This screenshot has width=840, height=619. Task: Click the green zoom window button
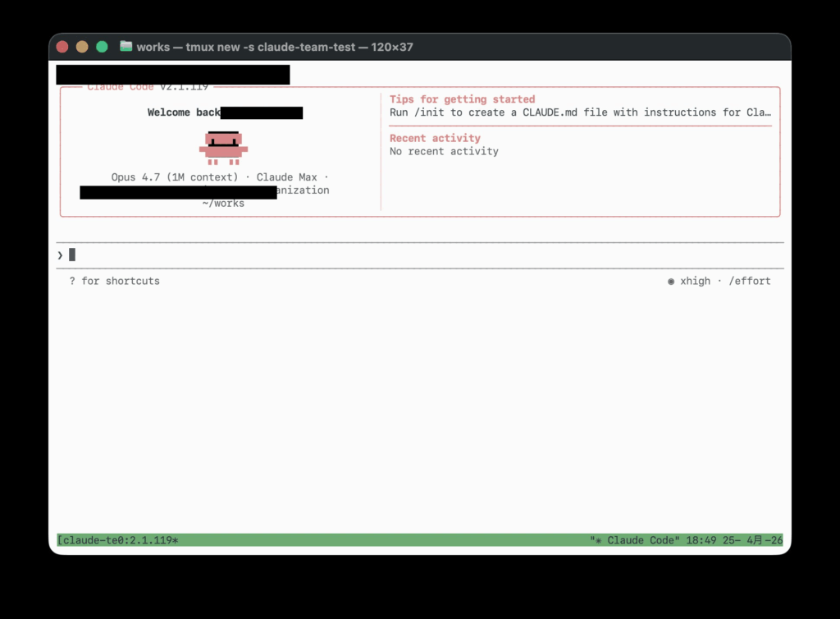click(x=102, y=47)
